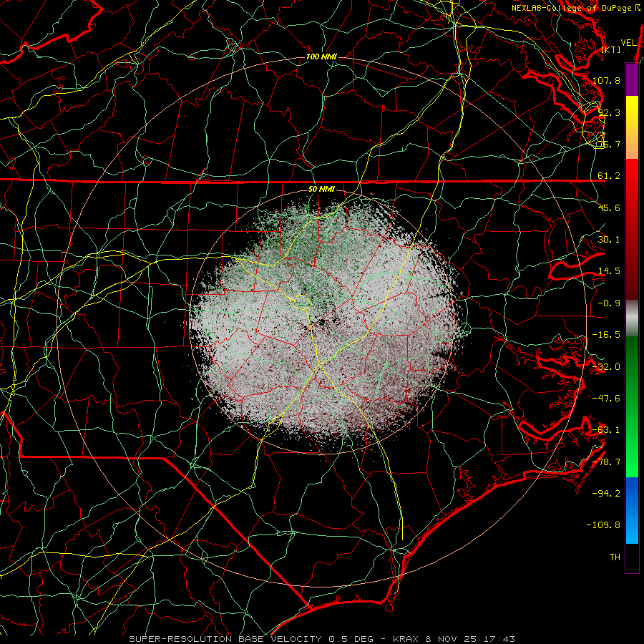This screenshot has width=644, height=644.
Task: Pick the black TH segment of color bar
Action: click(632, 557)
